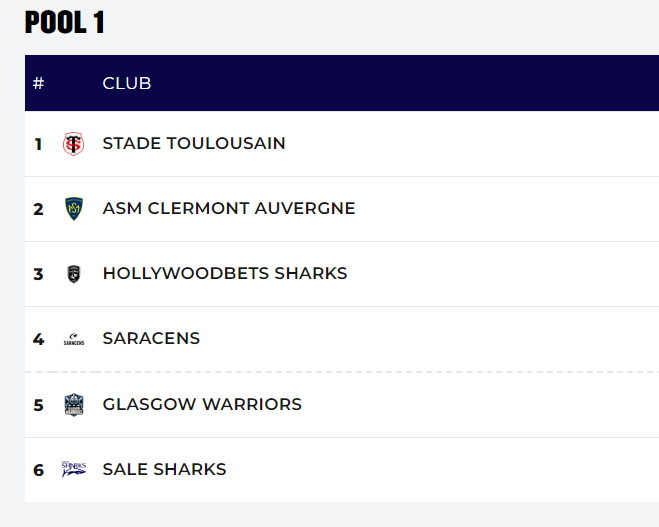Open the SALE SHARKS club page
Image resolution: width=659 pixels, height=527 pixels.
164,470
